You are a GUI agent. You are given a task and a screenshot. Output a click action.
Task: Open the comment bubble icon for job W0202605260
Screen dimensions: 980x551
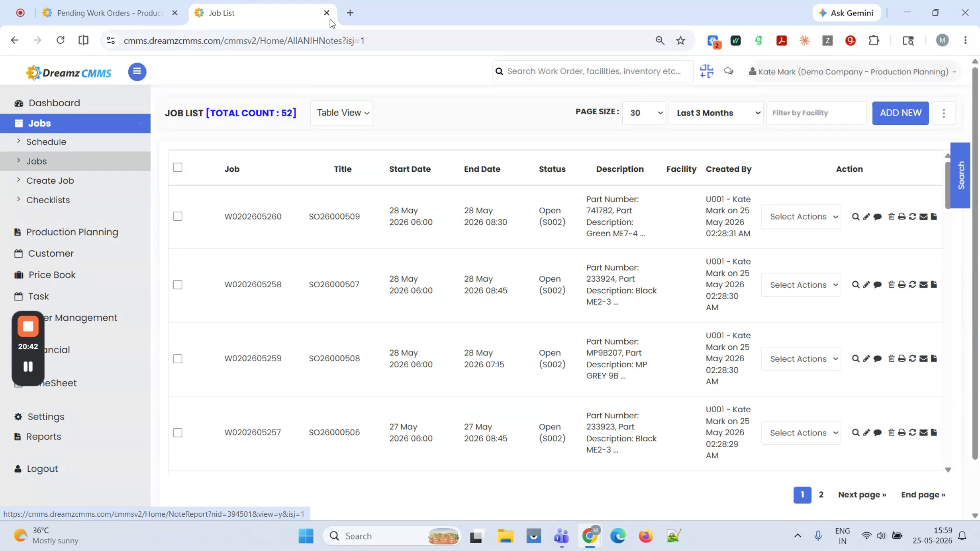(x=878, y=217)
